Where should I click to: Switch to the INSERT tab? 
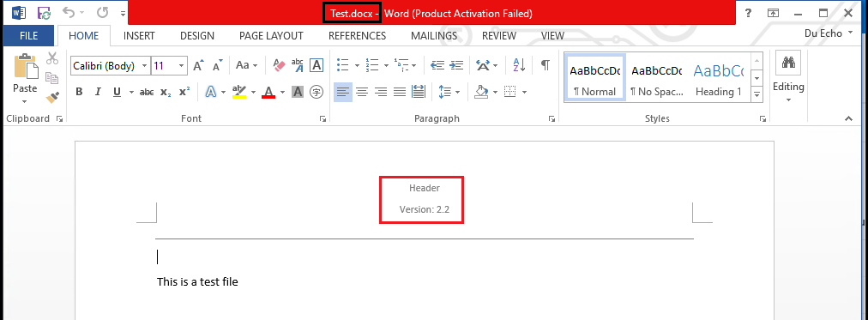pos(139,36)
